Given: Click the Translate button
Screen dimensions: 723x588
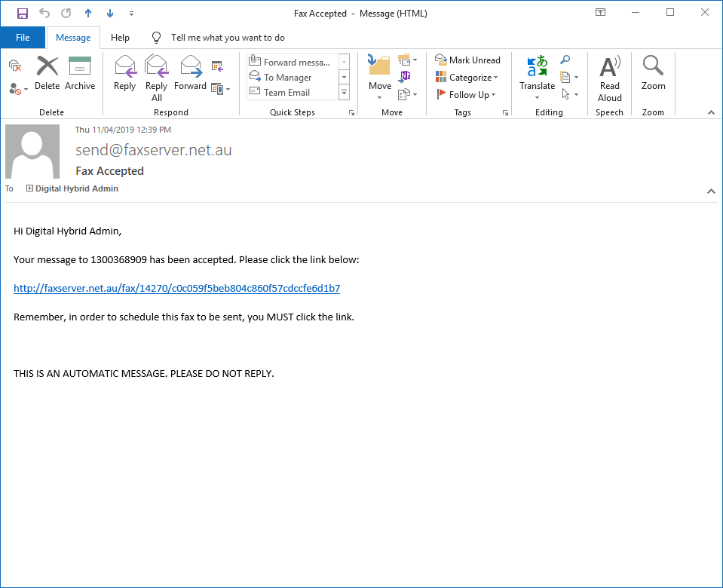Looking at the screenshot, I should pyautogui.click(x=538, y=77).
